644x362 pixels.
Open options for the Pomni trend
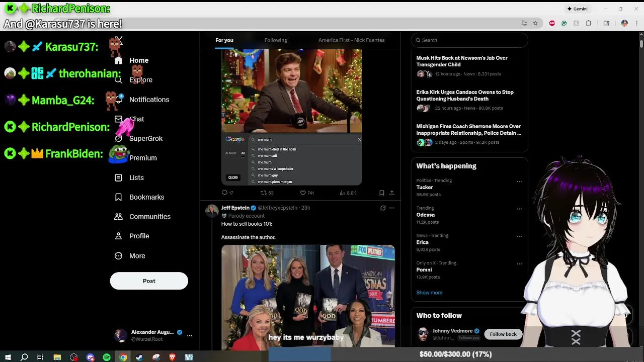[x=519, y=263]
